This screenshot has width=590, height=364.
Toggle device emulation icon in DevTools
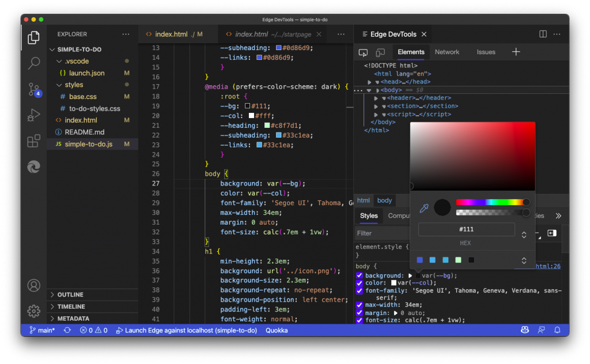click(380, 52)
